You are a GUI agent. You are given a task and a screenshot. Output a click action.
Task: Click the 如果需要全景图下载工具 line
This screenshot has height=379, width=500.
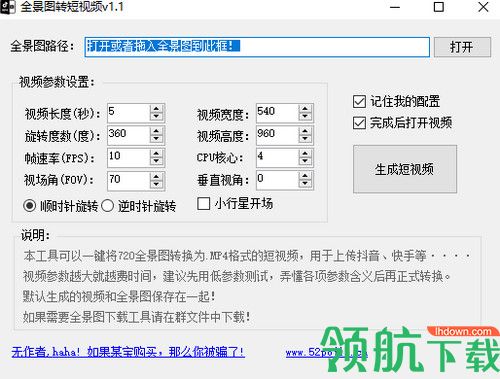point(137,317)
